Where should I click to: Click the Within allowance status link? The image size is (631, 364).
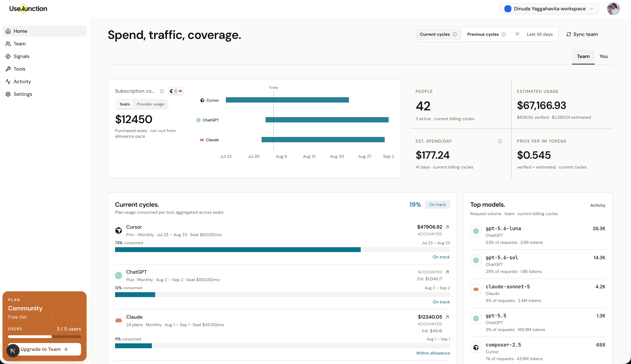pyautogui.click(x=433, y=353)
